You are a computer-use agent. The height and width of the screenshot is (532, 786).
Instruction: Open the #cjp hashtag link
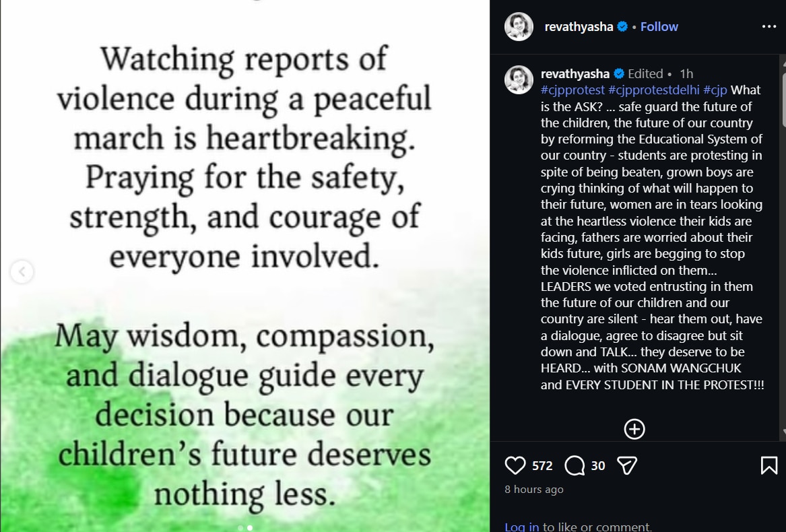pos(715,90)
